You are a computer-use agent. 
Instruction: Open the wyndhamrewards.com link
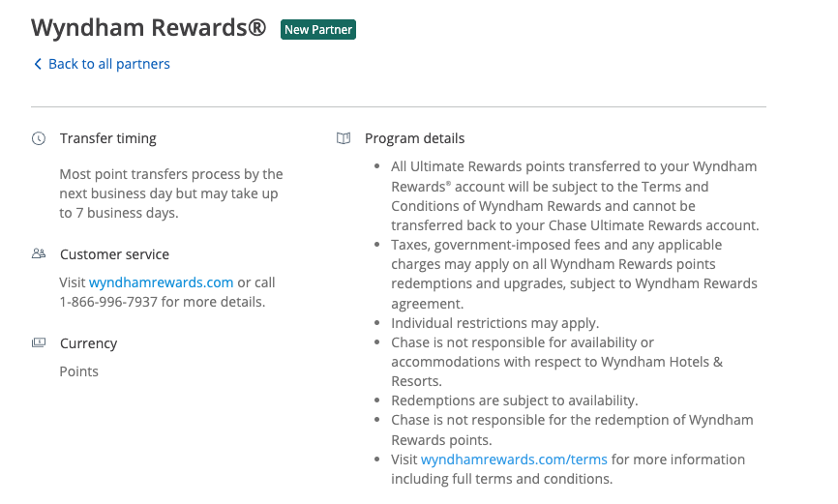coord(161,282)
